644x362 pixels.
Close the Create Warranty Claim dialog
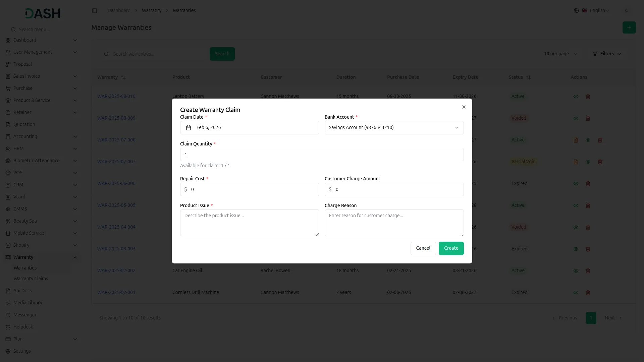tap(464, 107)
